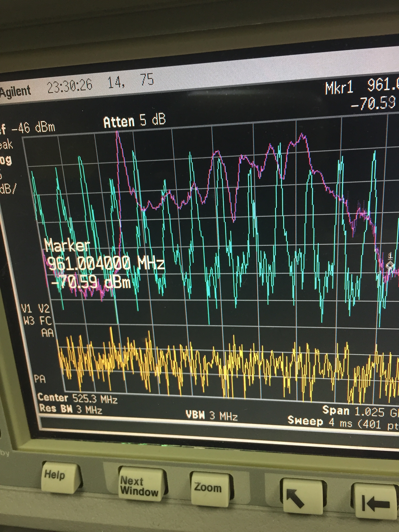
Task: Click the PA status annotation
Action: [40, 379]
